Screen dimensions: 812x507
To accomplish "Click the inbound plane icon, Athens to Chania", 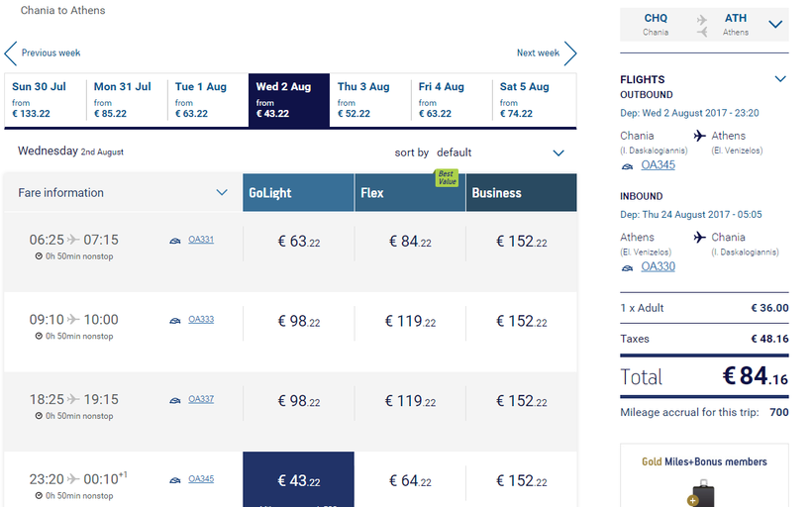I will tap(700, 238).
